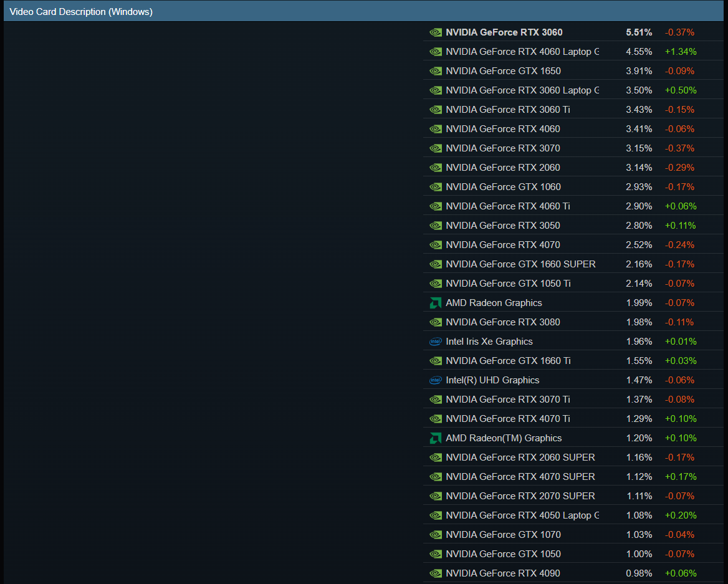Select the NVIDIA GeForce RTX 4060 Laptop name

522,52
